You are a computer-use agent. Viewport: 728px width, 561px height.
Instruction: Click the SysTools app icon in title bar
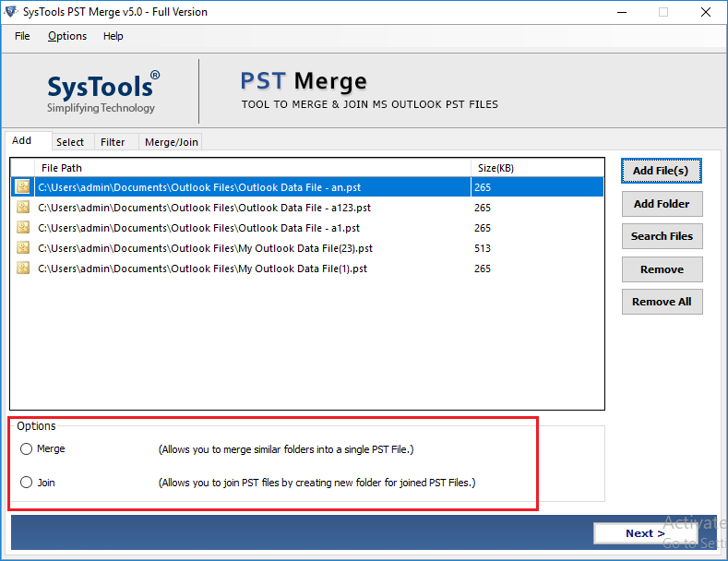point(11,12)
